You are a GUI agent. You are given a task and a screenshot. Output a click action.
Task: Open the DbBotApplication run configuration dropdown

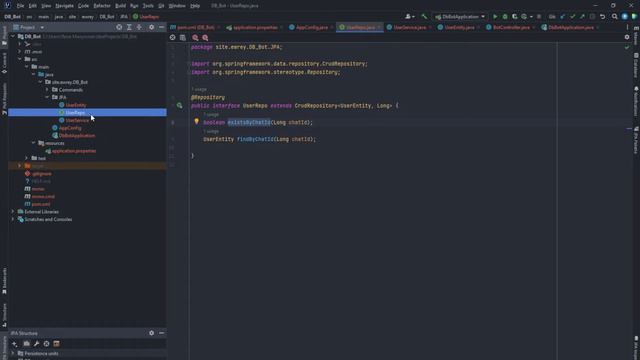460,17
